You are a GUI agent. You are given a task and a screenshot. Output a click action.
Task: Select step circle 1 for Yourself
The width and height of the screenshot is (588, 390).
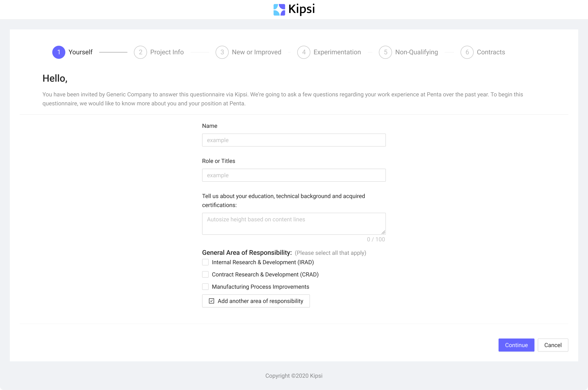[59, 52]
